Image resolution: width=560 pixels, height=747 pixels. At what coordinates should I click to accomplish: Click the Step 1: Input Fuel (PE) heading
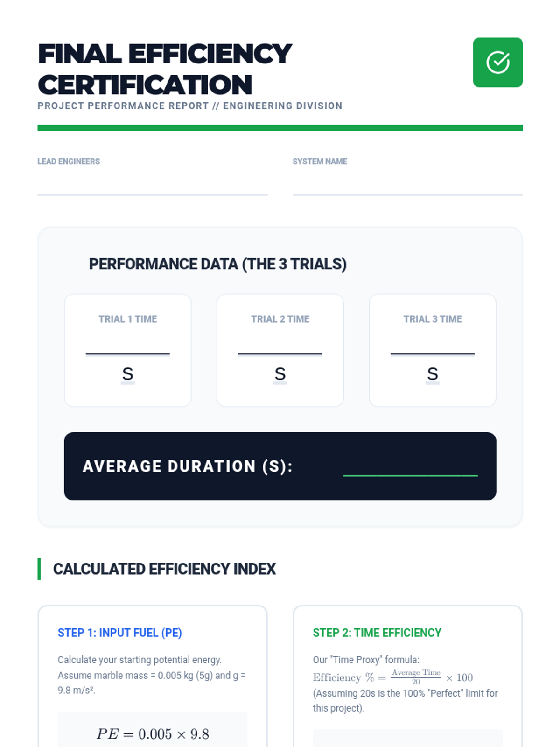click(x=120, y=633)
